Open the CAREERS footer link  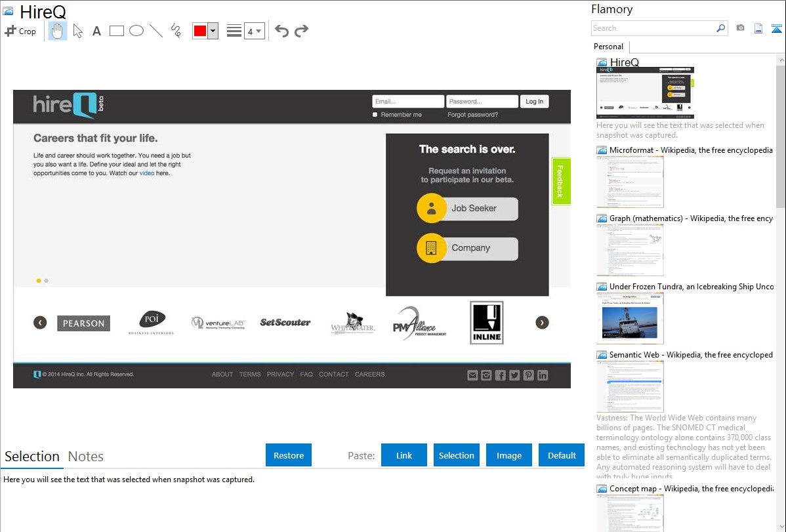point(369,375)
